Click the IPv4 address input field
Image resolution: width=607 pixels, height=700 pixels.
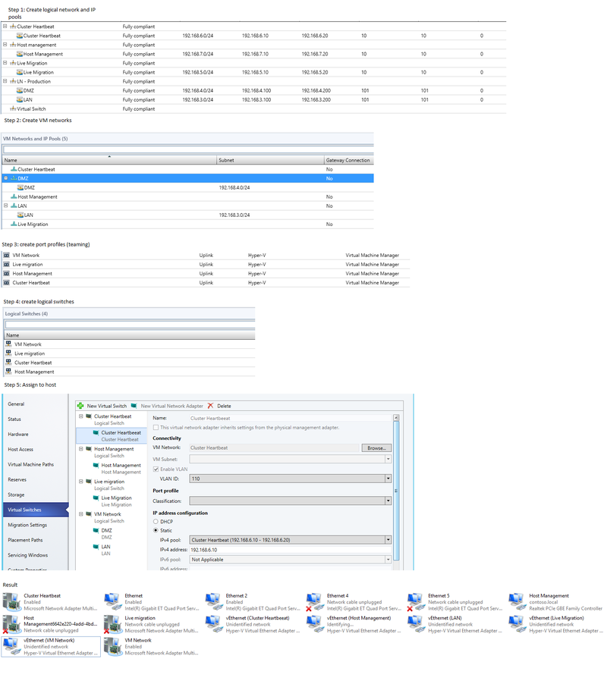tap(250, 551)
